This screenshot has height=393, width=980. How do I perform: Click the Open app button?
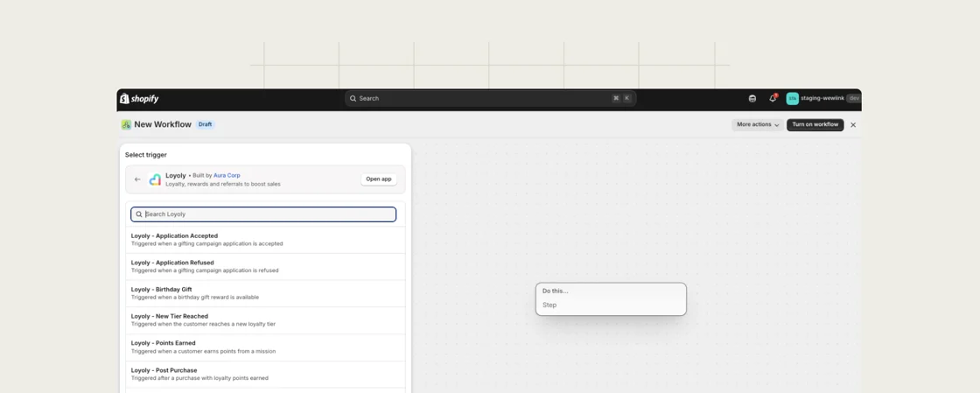[379, 179]
